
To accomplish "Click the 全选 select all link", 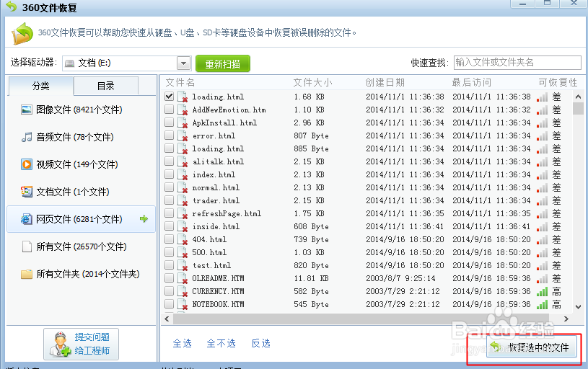I will coord(183,343).
